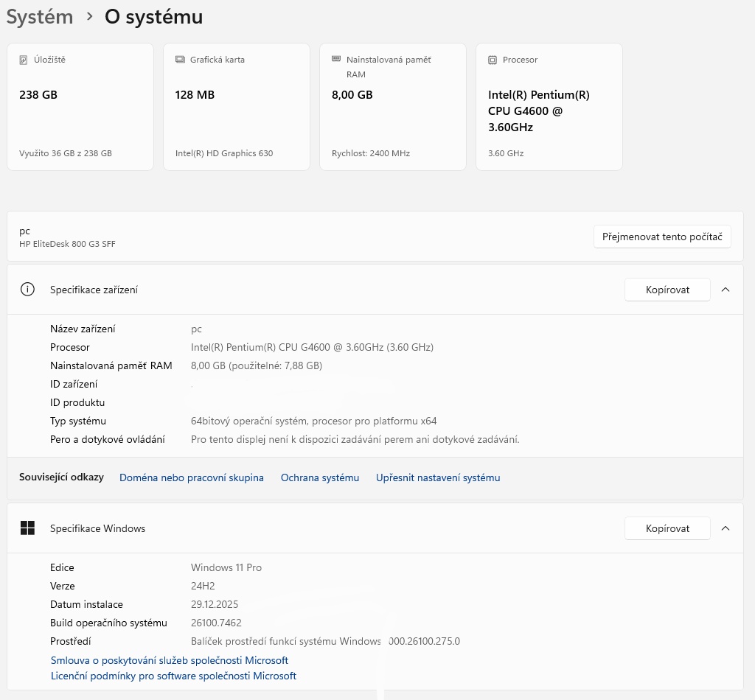755x700 pixels.
Task: Click the Windows logo beside Specifikace Windows
Action: [x=27, y=528]
